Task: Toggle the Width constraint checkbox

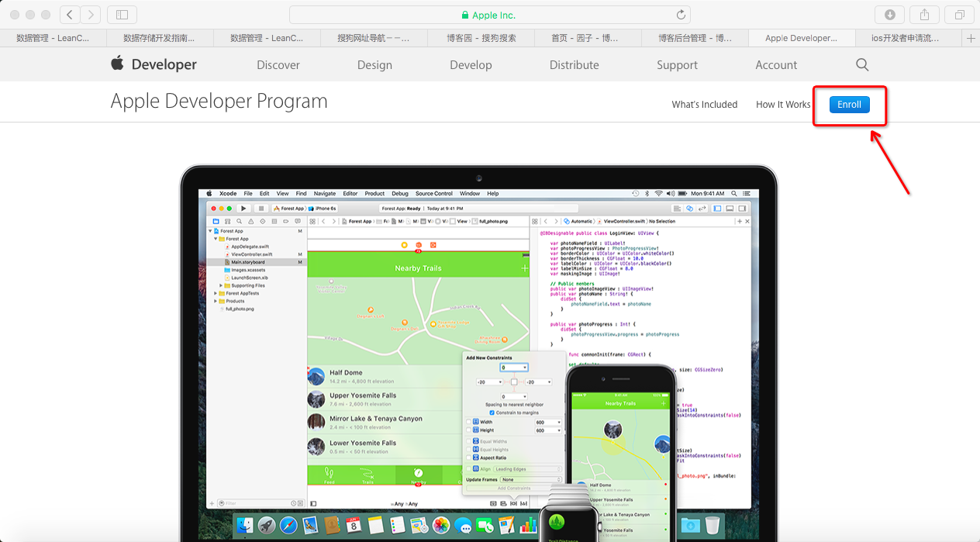Action: (468, 422)
